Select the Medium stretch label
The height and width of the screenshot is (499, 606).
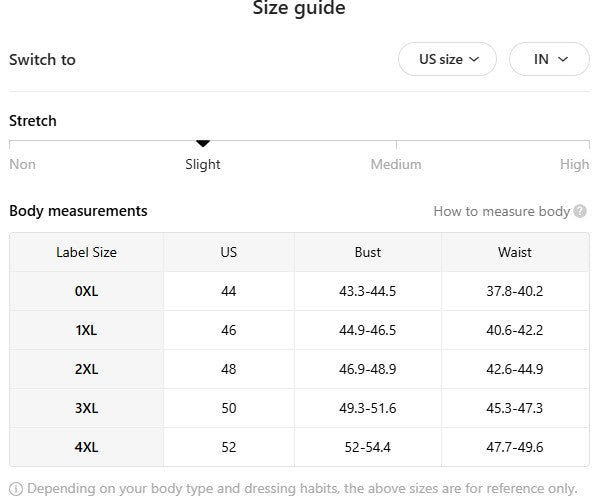coord(396,164)
